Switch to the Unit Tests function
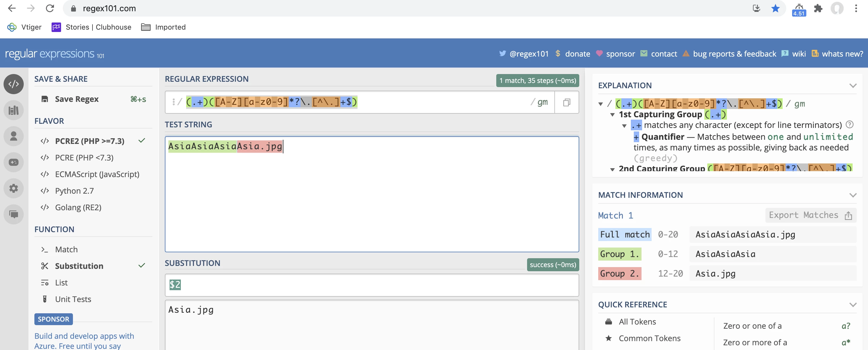Viewport: 868px width, 350px height. coord(73,299)
